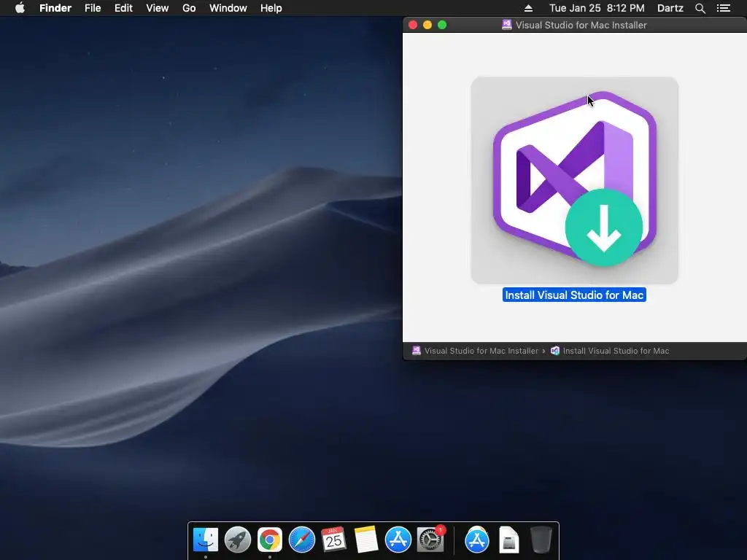Open App Store icon right of Dock divider

click(477, 540)
